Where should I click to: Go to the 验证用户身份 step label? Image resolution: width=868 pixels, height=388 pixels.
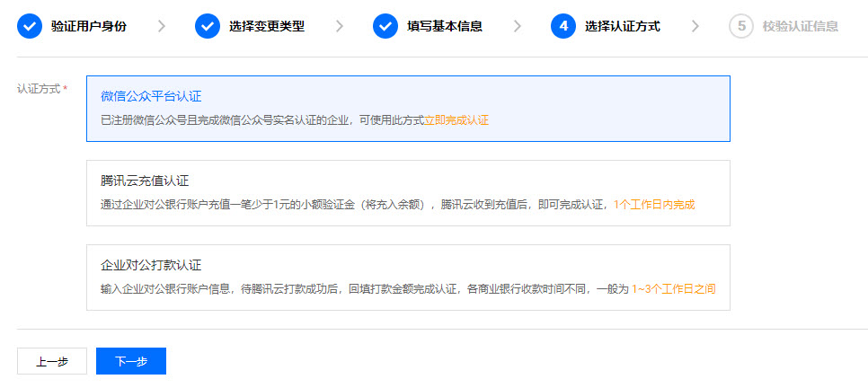[x=89, y=26]
